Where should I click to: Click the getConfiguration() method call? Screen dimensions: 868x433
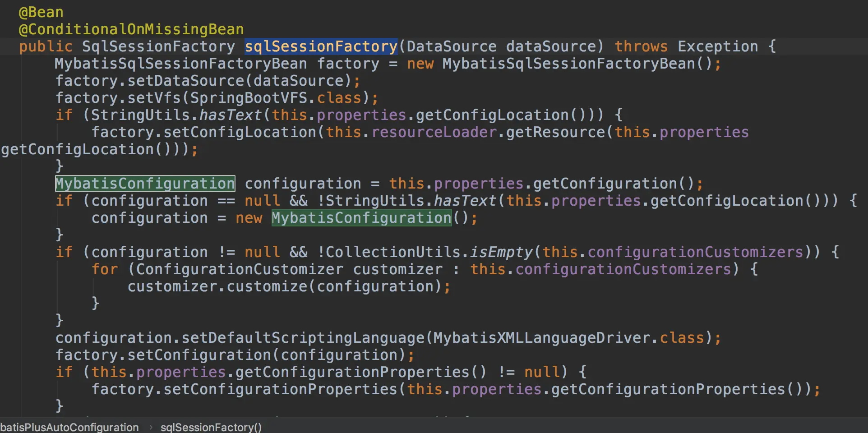click(614, 184)
